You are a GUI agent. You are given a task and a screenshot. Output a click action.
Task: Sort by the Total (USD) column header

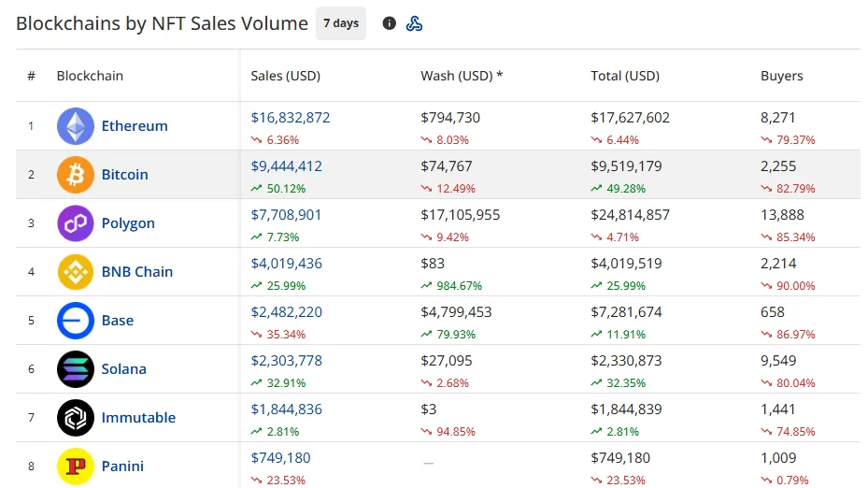(625, 76)
